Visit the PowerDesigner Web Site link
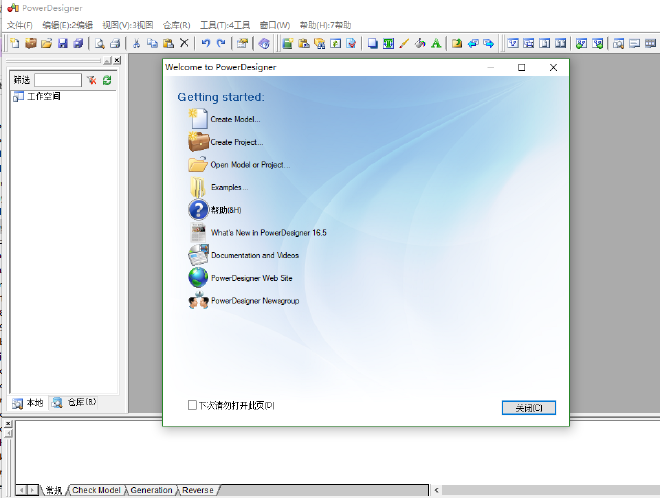This screenshot has height=498, width=660. [251, 278]
